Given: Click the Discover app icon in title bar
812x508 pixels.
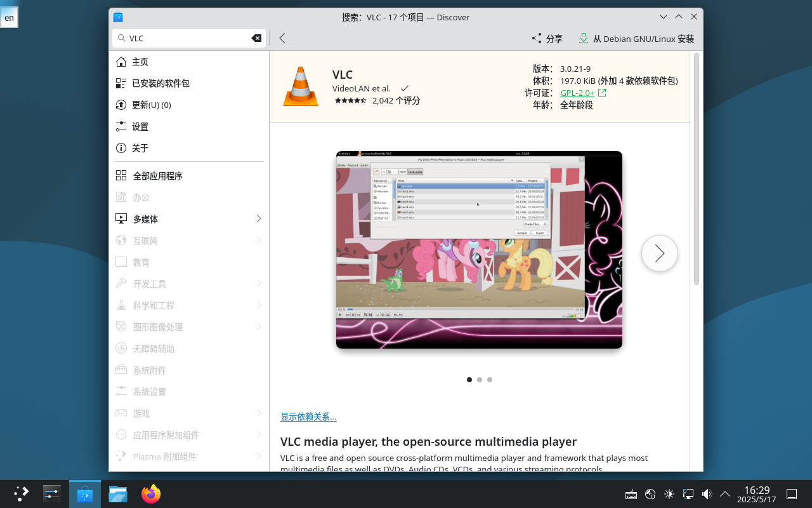Looking at the screenshot, I should 117,17.
